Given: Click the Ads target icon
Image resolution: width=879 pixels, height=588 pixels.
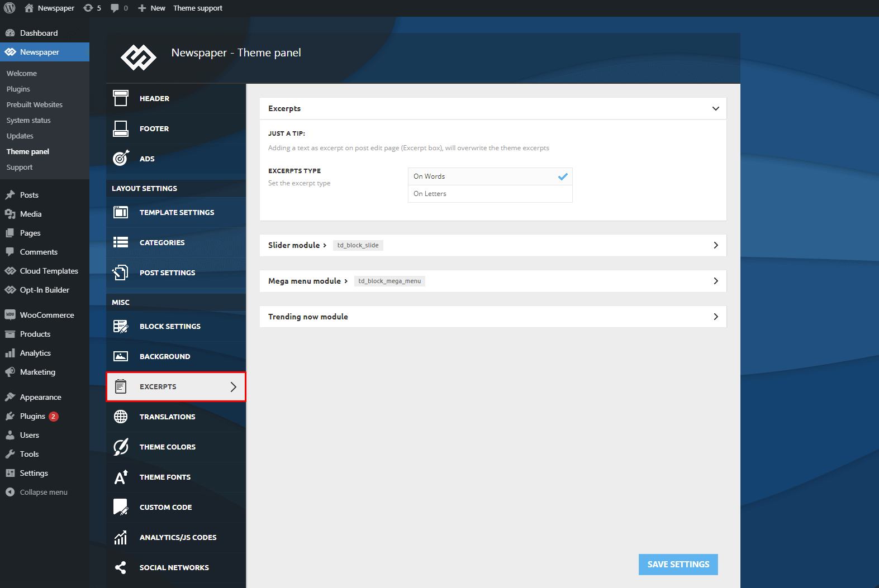Looking at the screenshot, I should (121, 159).
